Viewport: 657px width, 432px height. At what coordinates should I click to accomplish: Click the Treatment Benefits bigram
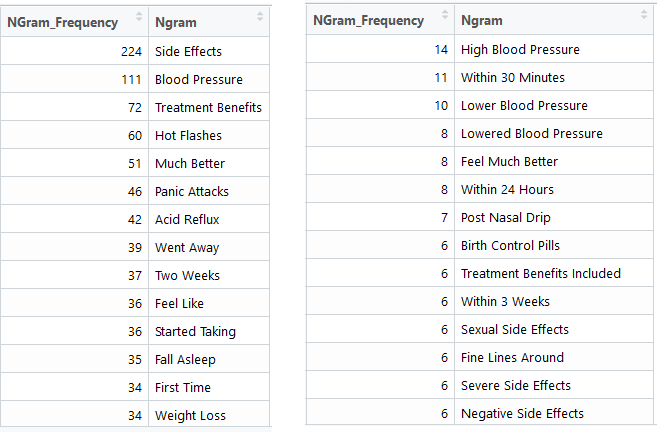[208, 107]
